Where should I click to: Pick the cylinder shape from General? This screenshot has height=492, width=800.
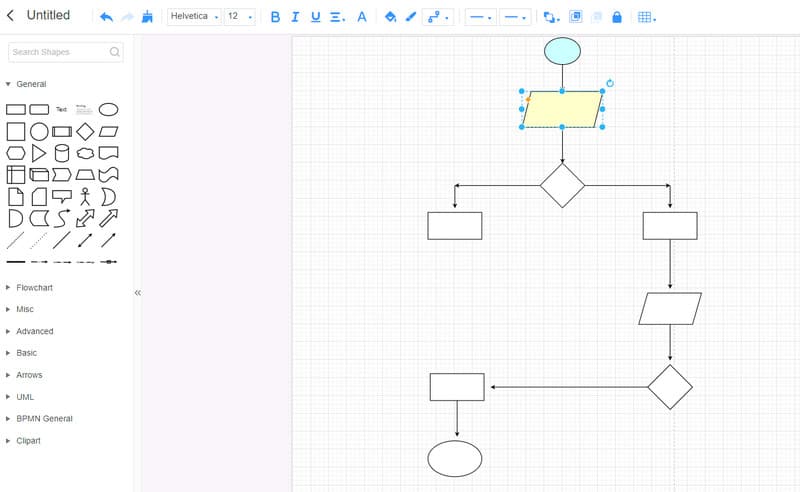(x=62, y=153)
